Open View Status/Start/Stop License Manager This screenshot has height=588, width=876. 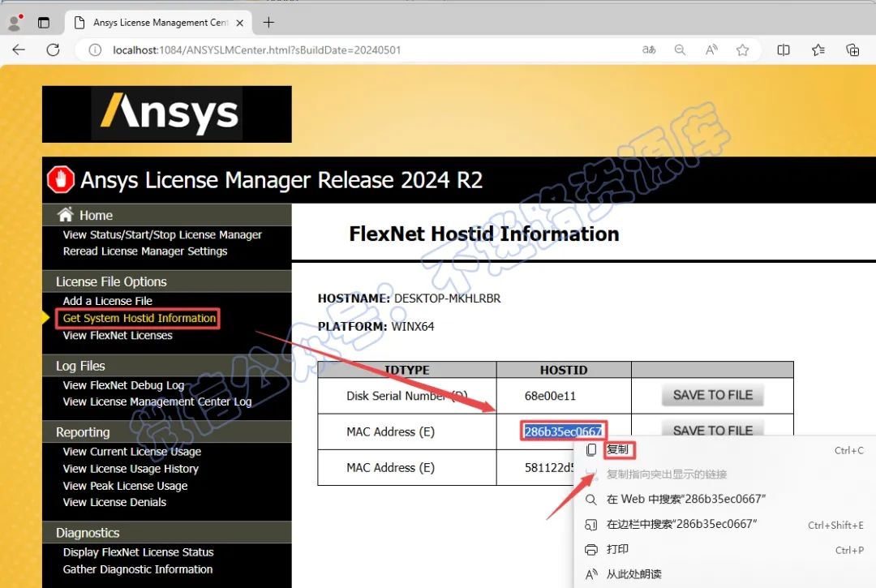(162, 234)
